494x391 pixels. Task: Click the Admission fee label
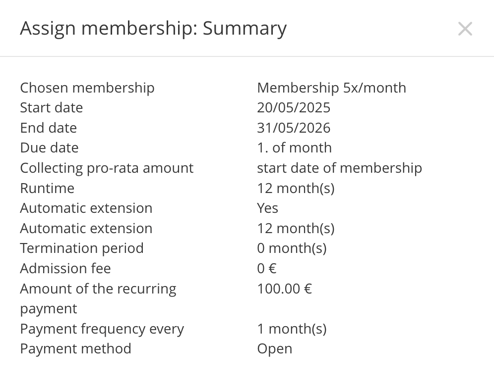pyautogui.click(x=65, y=268)
